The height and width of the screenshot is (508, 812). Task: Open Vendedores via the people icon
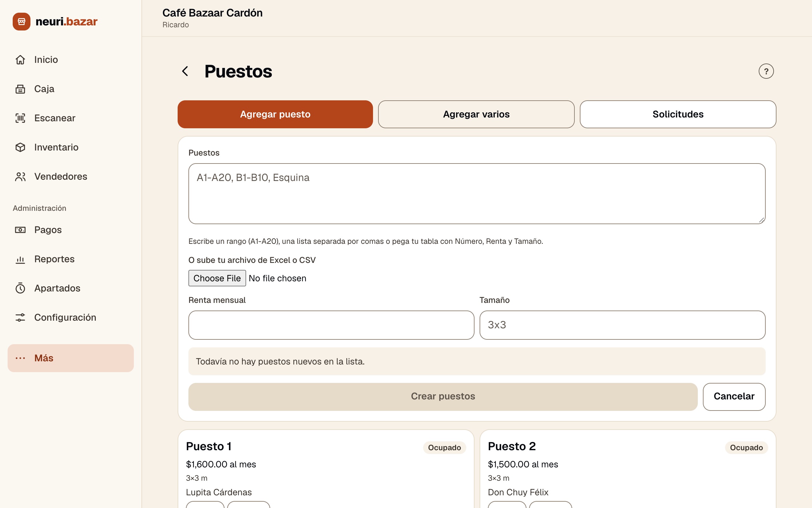tap(20, 177)
